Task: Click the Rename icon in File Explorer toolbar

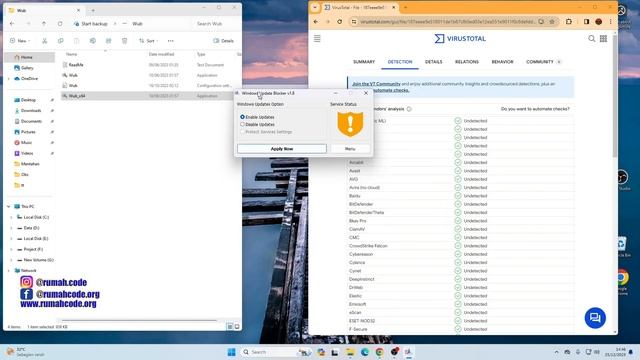Action: click(93, 41)
